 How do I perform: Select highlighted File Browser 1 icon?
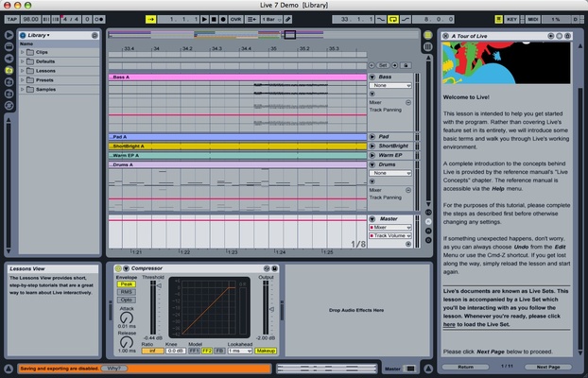point(9,70)
